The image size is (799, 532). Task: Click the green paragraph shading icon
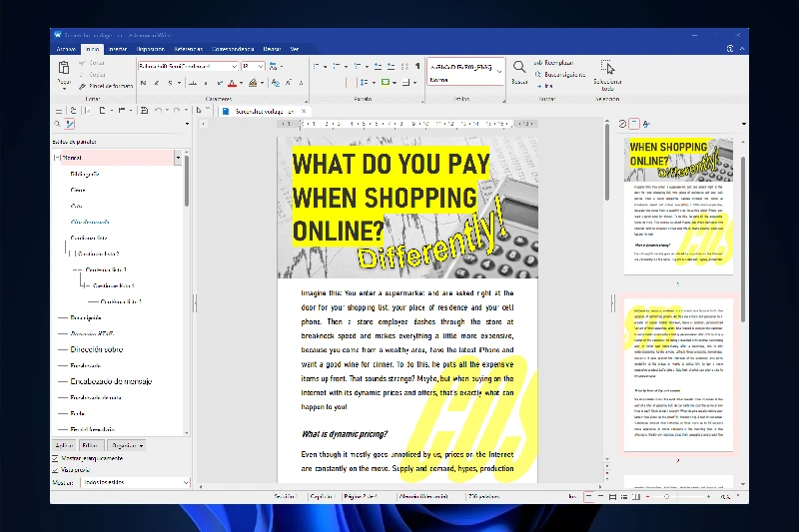(x=386, y=83)
